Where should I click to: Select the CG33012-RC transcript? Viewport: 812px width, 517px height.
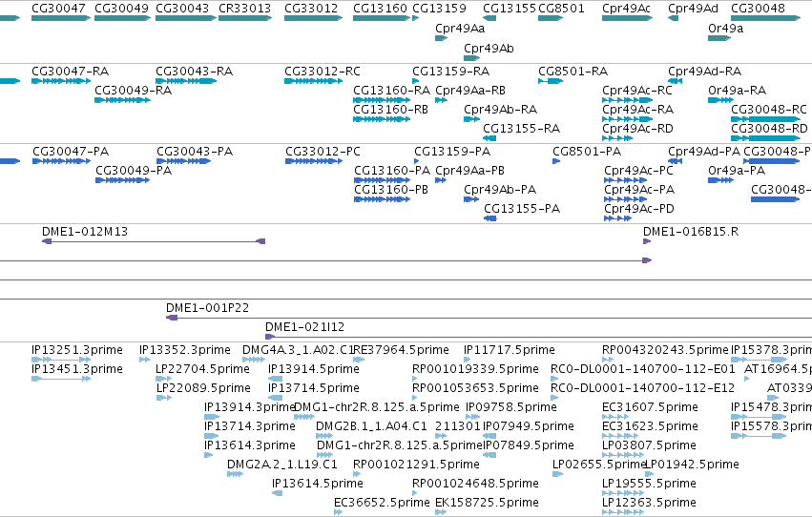pos(313,81)
